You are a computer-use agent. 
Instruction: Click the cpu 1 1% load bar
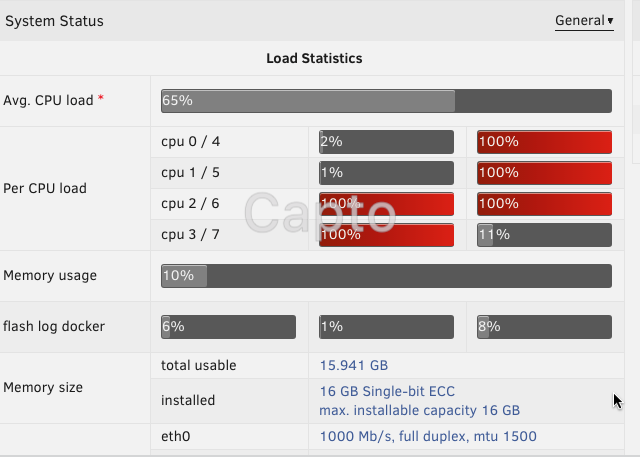[386, 173]
